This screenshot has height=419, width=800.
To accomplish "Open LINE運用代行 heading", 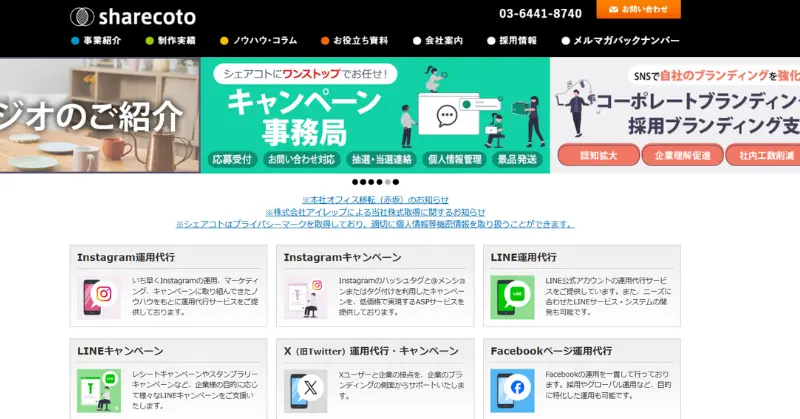I will pyautogui.click(x=523, y=257).
